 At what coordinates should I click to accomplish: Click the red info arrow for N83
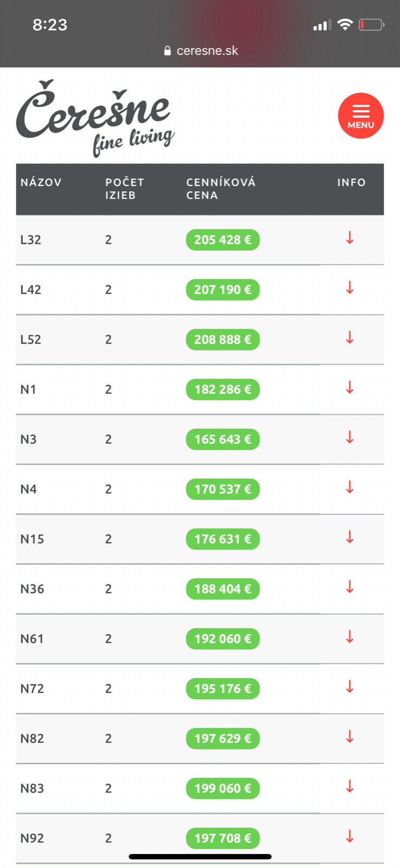[350, 787]
